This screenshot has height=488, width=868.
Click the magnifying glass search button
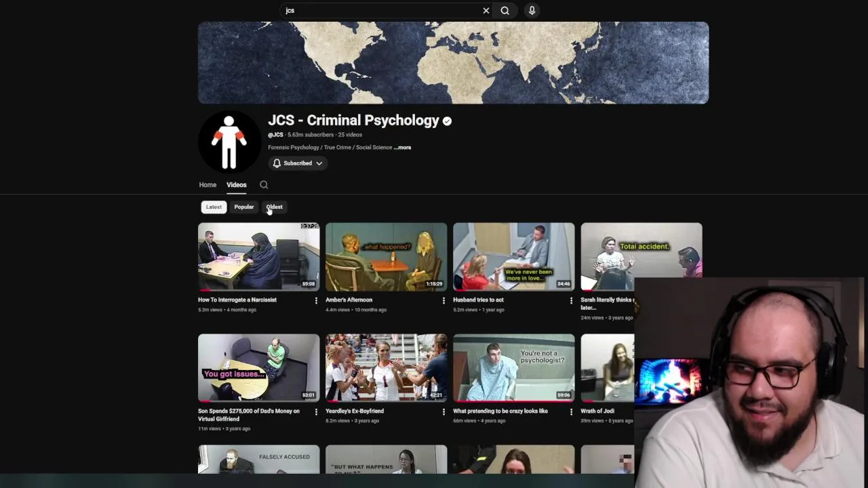[505, 10]
